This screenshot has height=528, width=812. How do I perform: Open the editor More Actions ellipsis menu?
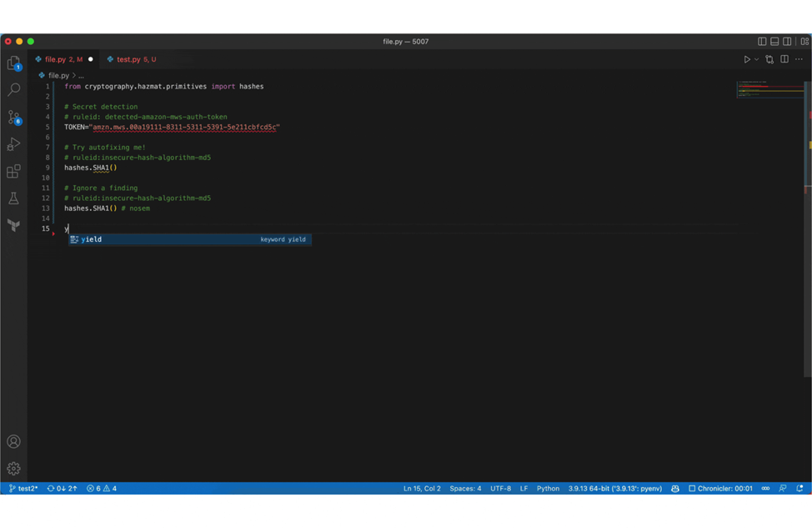coord(799,59)
